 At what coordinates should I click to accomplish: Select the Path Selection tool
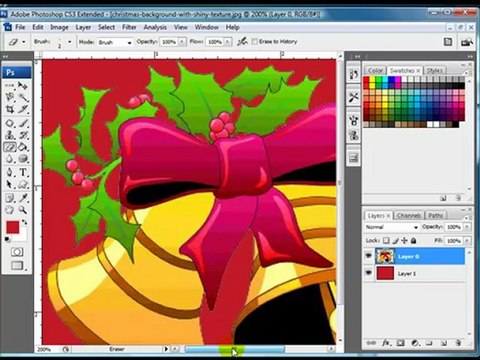coord(10,184)
